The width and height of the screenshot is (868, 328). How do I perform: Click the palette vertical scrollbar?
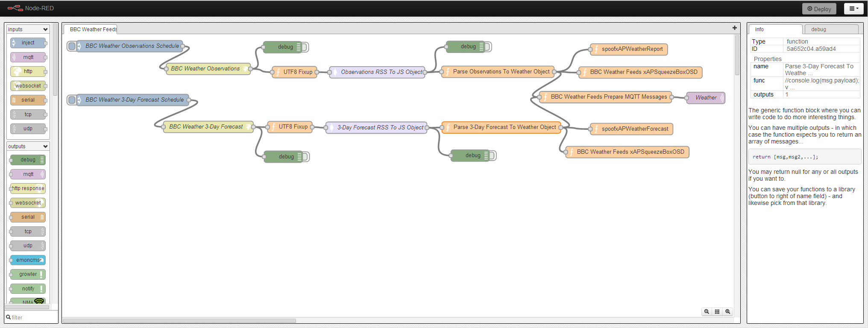coord(55,60)
